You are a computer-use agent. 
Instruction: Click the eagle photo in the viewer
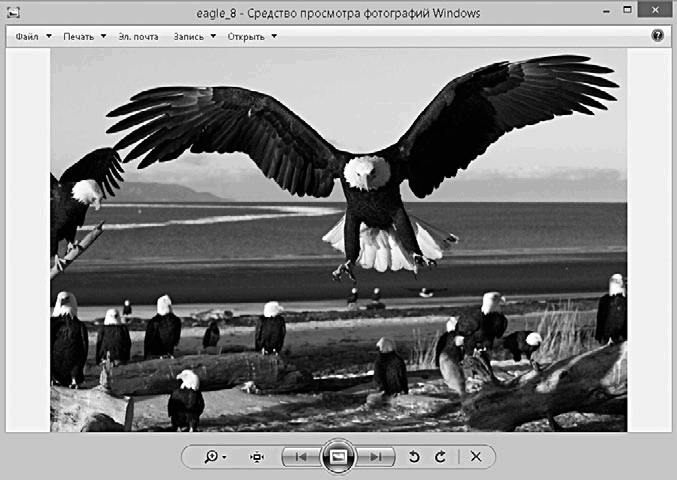(338, 240)
